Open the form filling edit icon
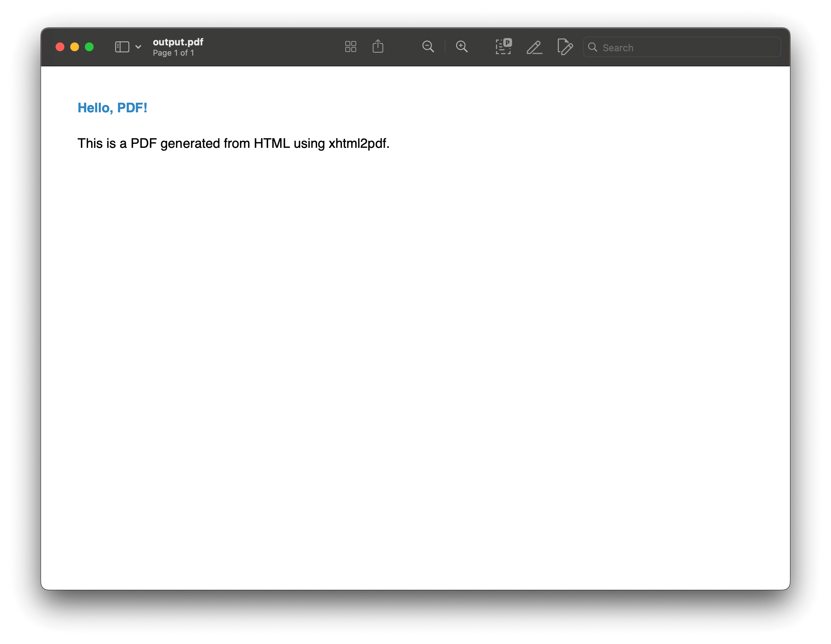 [x=565, y=47]
